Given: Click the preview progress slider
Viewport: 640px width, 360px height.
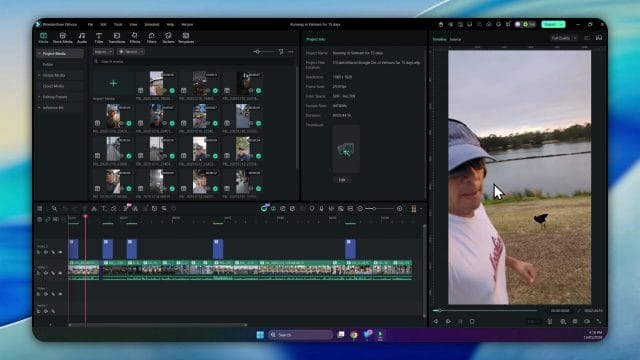Looking at the screenshot, I should tap(485, 311).
